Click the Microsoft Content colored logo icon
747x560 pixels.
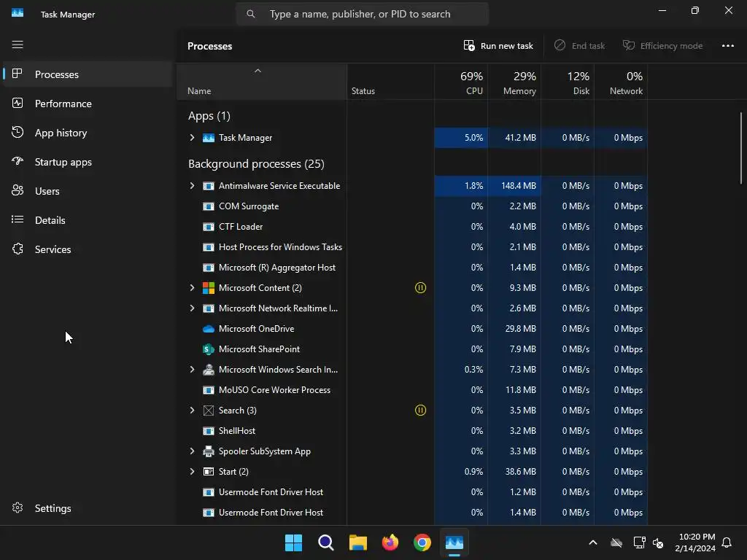point(208,287)
